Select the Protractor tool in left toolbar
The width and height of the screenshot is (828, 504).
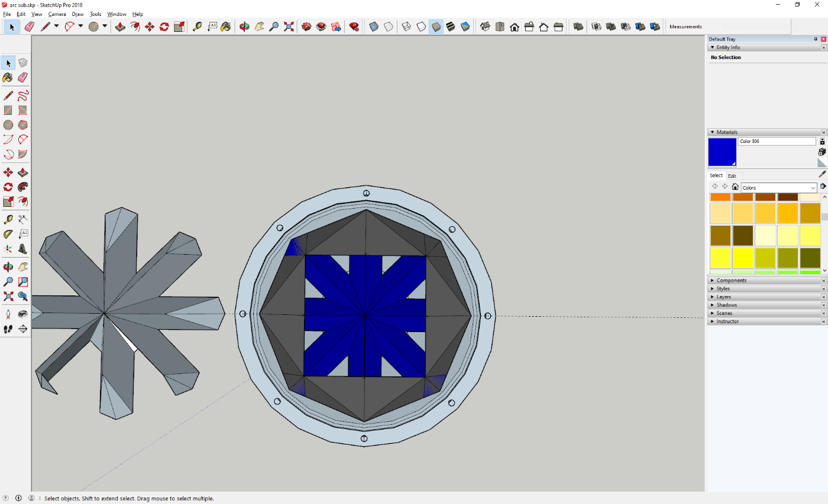[8, 234]
